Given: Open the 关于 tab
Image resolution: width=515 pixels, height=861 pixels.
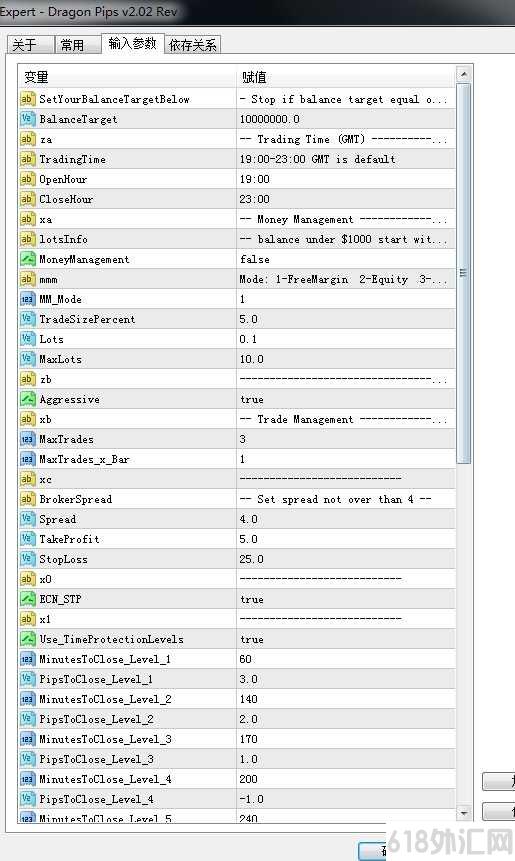Looking at the screenshot, I should (31, 44).
